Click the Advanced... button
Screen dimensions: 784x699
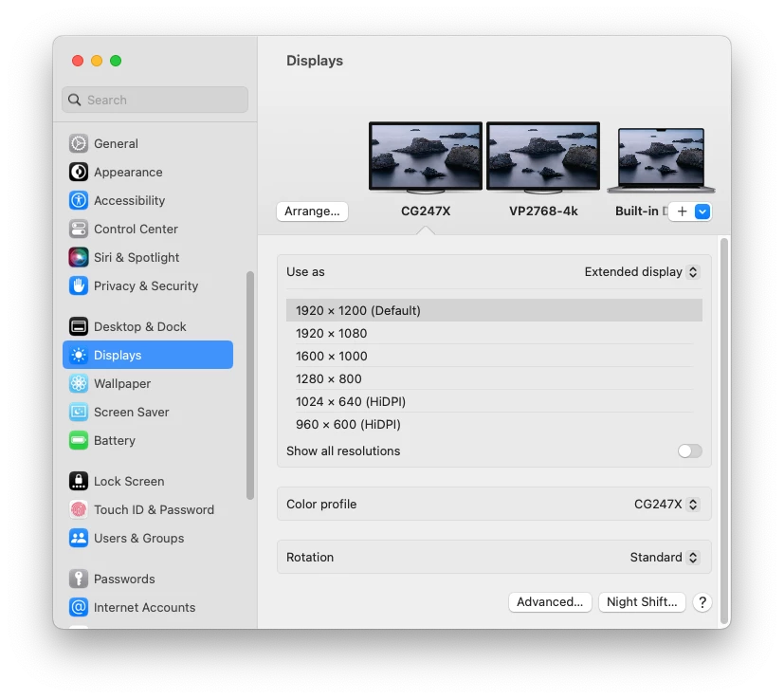point(550,602)
